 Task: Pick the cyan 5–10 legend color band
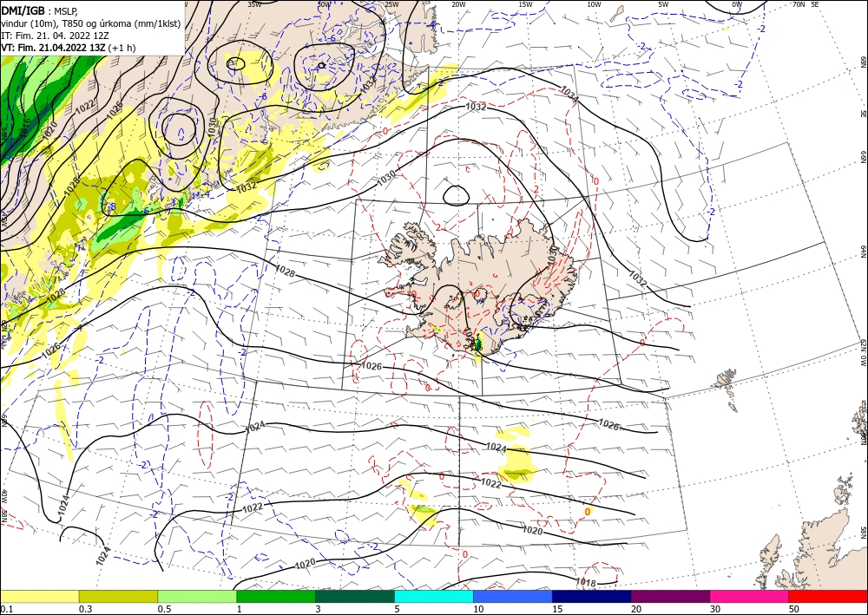[434, 596]
